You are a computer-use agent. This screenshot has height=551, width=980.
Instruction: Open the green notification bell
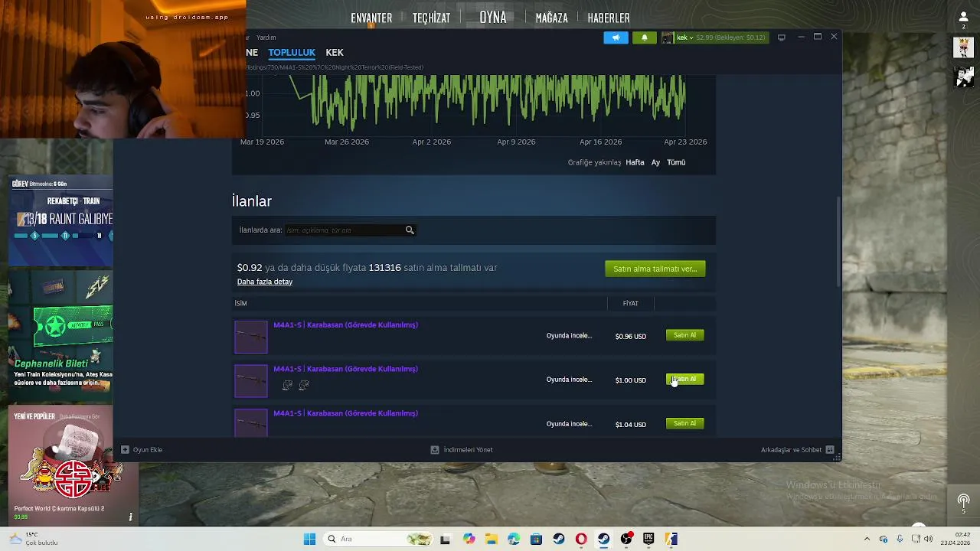pos(644,37)
